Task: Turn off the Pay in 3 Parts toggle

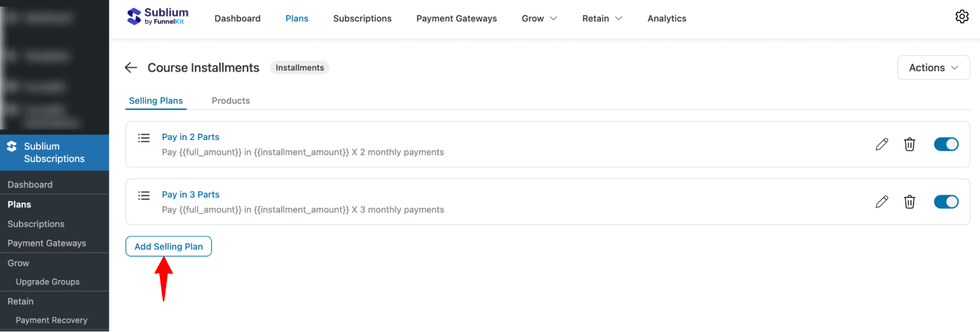Action: 946,202
